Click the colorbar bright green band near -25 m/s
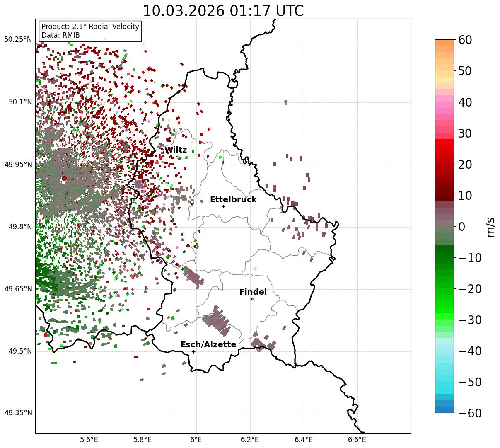This screenshot has width=500, height=448. 444,304
